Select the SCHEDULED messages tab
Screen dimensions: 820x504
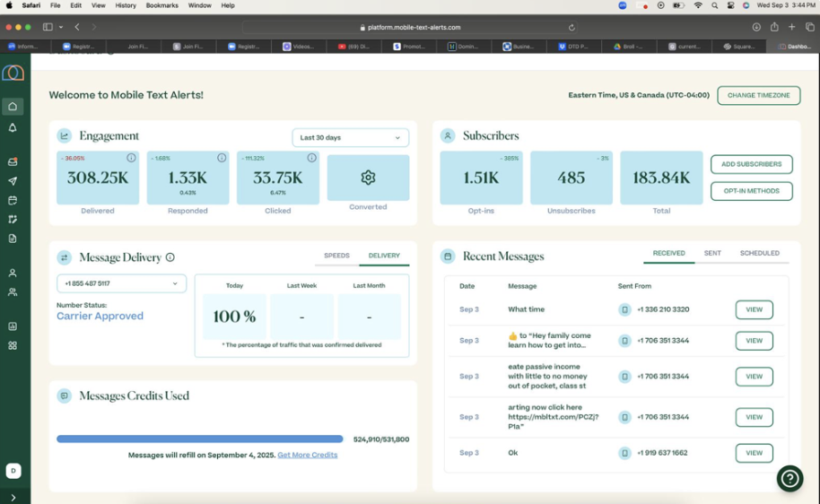point(759,253)
